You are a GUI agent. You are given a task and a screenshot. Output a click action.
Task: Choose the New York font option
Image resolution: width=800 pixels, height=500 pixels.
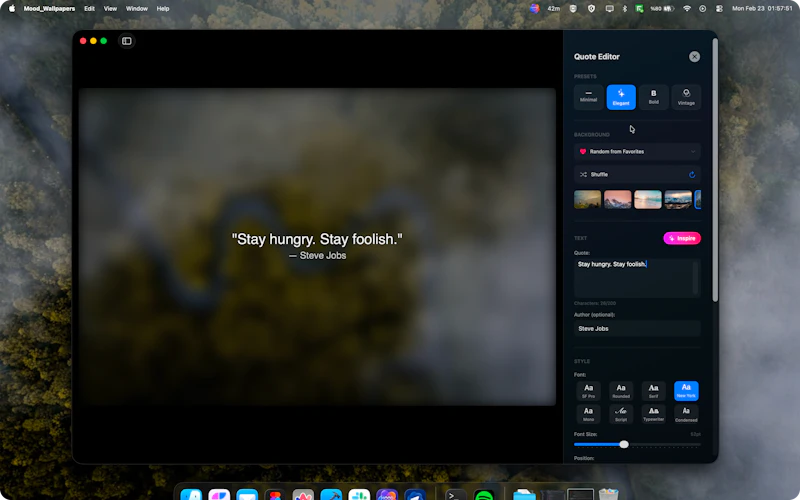click(686, 391)
